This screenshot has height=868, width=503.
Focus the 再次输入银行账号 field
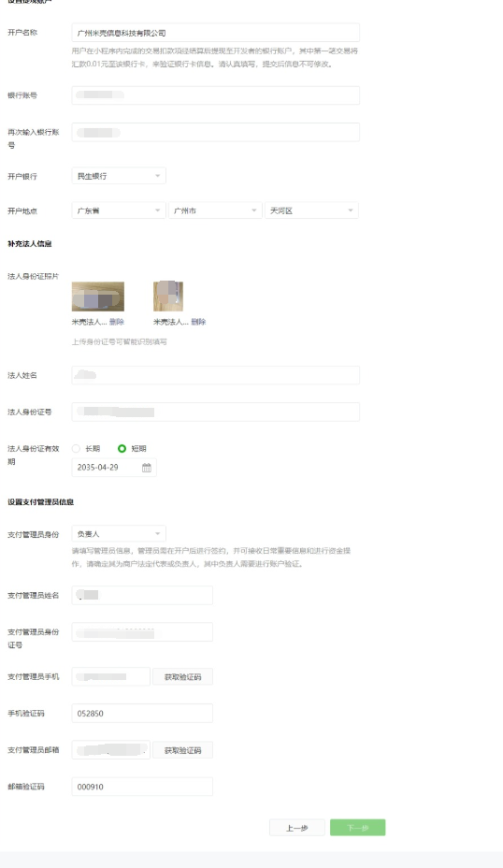tap(215, 132)
